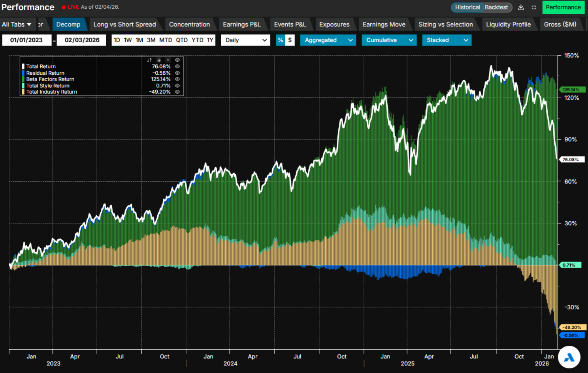The image size is (588, 373).
Task: Expand the Cumulative dropdown
Action: [389, 40]
